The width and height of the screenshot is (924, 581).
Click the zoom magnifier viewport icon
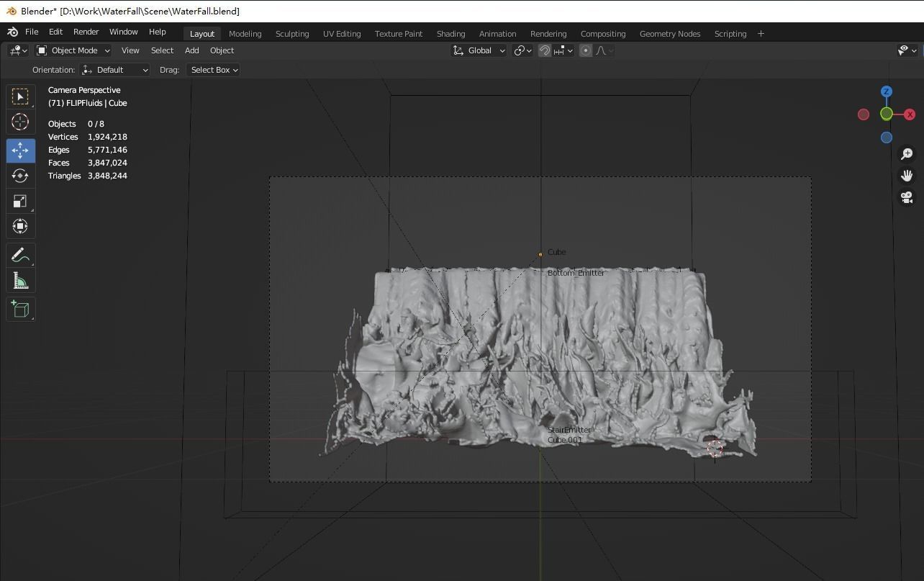(x=907, y=154)
